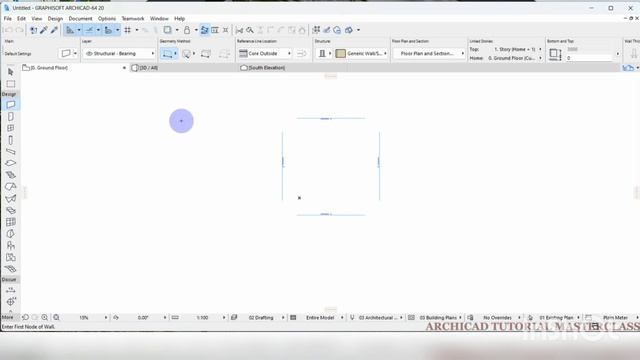
Task: Select the Curtain Wall tool in the toolbox
Action: click(x=11, y=222)
